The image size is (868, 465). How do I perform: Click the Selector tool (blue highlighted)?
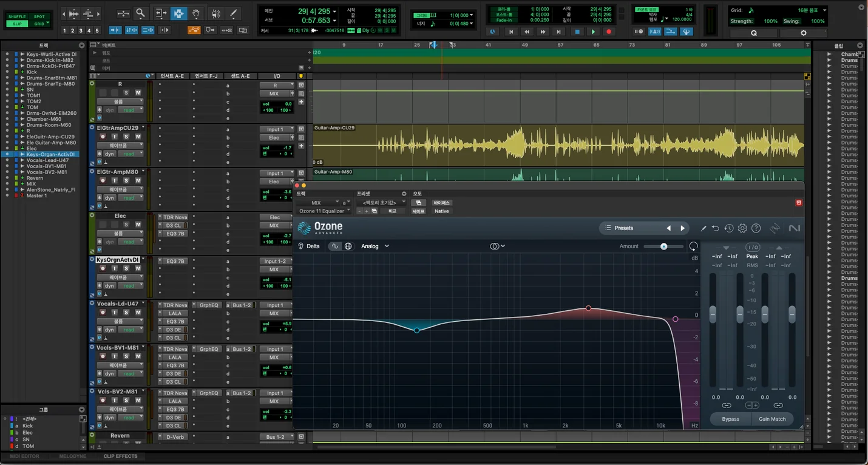(x=178, y=13)
